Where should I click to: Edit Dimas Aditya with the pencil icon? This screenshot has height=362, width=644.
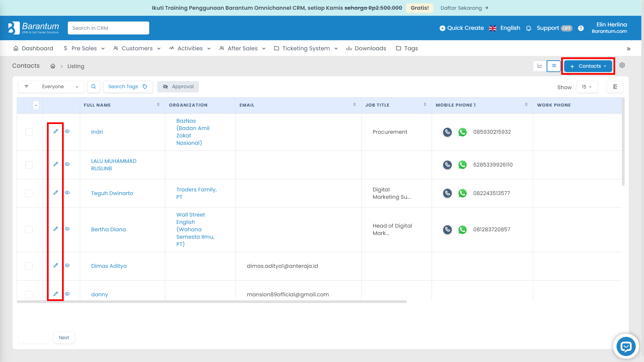pyautogui.click(x=56, y=265)
